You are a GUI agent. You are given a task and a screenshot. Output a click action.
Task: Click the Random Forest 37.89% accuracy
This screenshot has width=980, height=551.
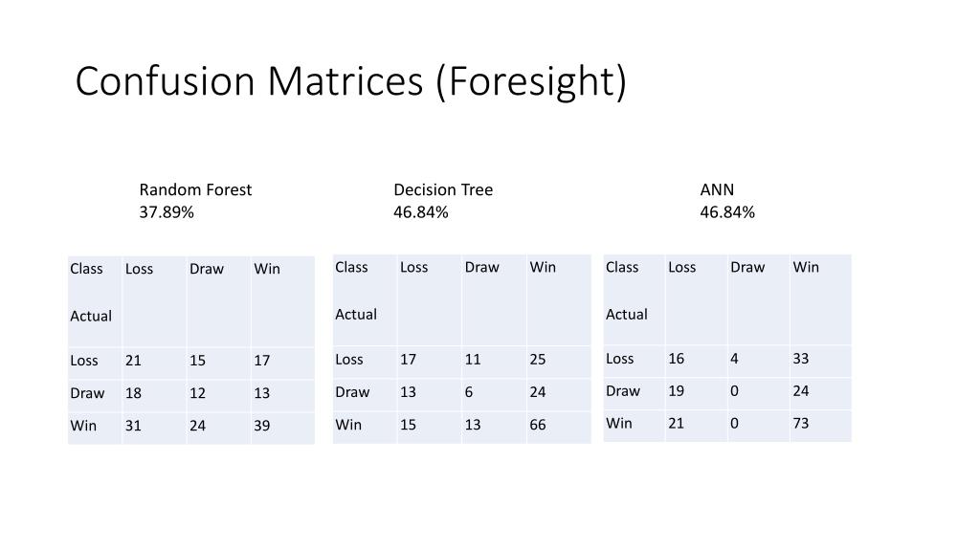click(x=167, y=212)
